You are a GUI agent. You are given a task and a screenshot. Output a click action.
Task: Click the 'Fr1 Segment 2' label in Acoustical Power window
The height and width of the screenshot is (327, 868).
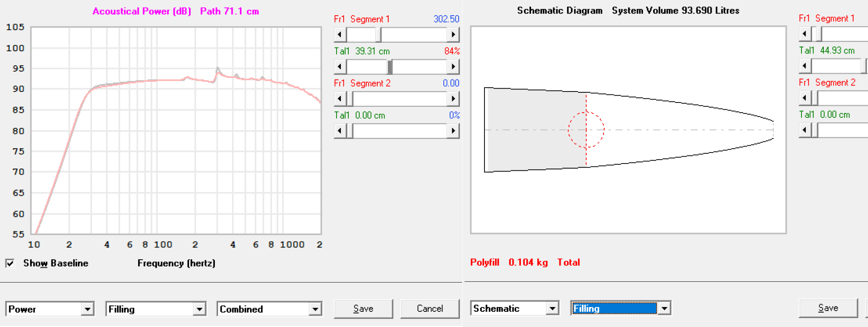click(362, 83)
